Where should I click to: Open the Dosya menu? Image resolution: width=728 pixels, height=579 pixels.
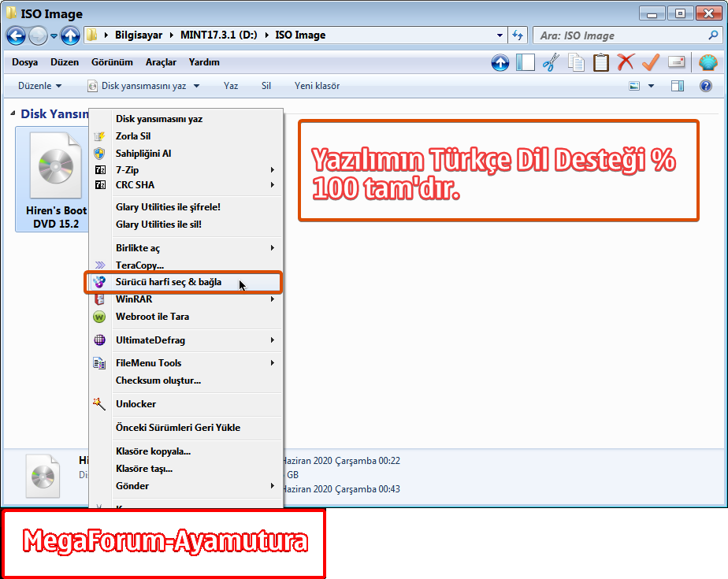pos(25,62)
